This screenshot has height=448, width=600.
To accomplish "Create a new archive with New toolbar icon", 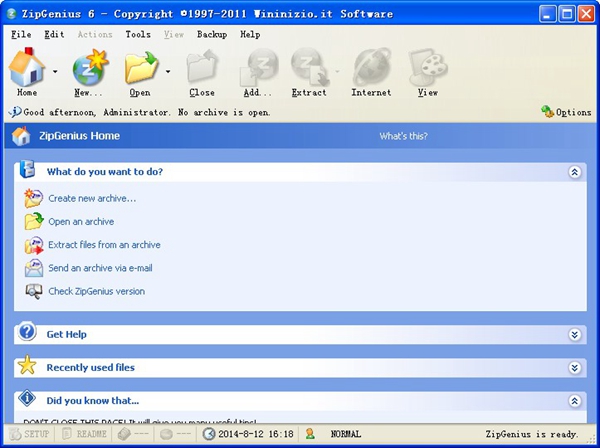I will (x=91, y=67).
